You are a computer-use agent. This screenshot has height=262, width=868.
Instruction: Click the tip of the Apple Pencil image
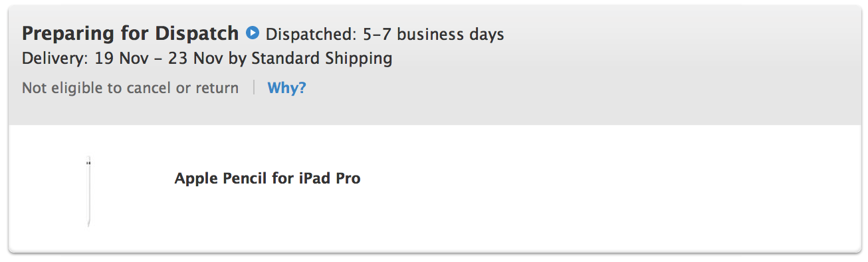[88, 223]
